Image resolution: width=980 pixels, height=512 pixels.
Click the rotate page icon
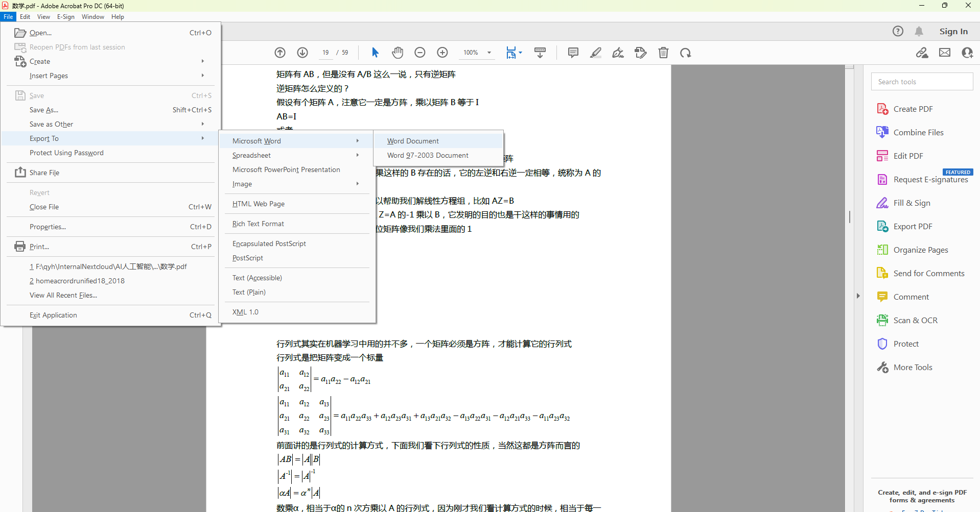(686, 53)
